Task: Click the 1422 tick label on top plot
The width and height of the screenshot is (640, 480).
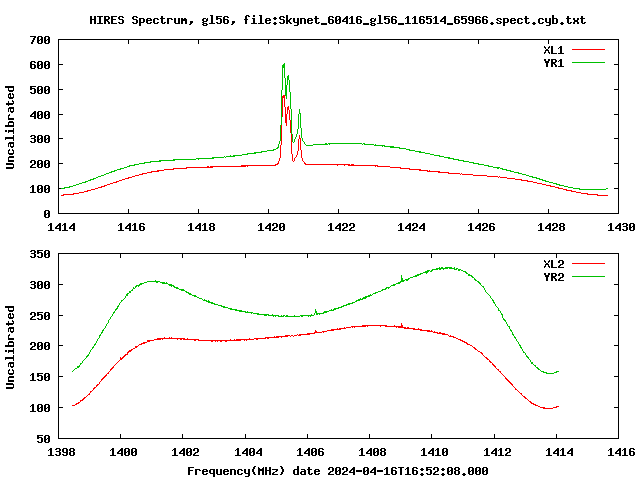Action: pyautogui.click(x=341, y=227)
